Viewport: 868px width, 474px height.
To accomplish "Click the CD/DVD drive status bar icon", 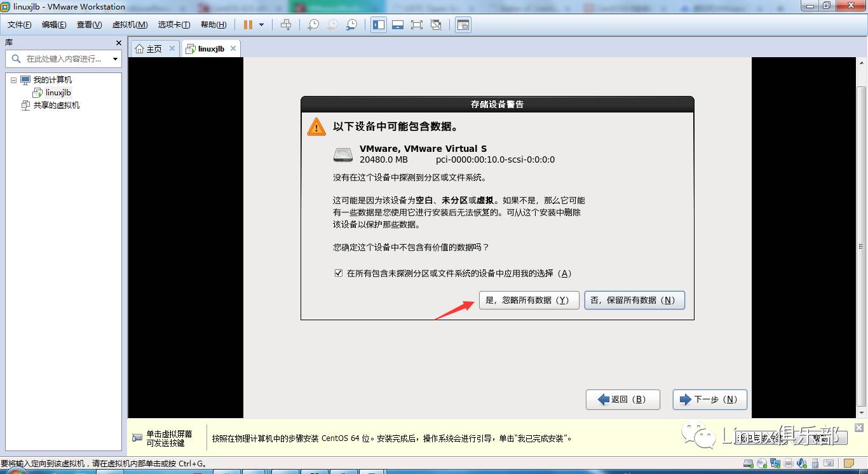I will 762,463.
